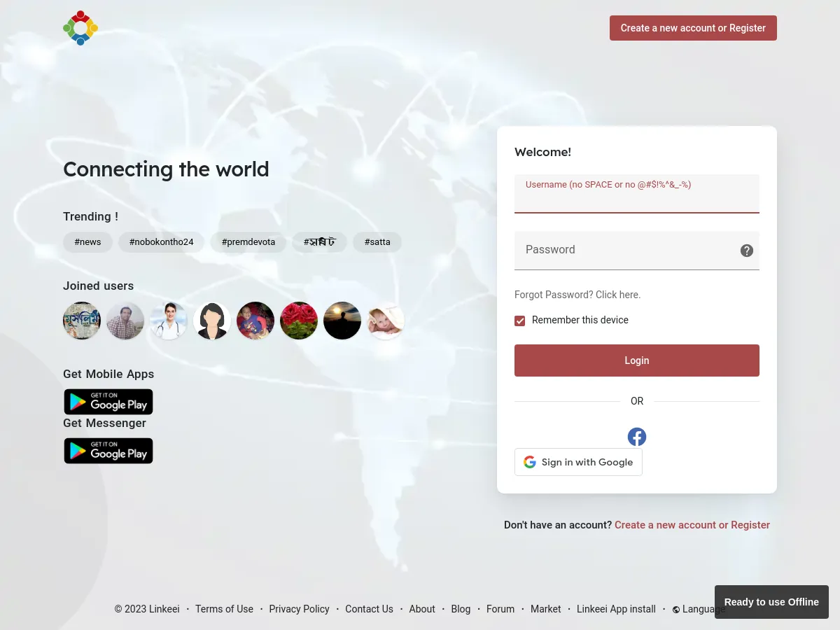
Task: Click the Linkeei favicon-style color wheel logo
Action: pyautogui.click(x=80, y=28)
